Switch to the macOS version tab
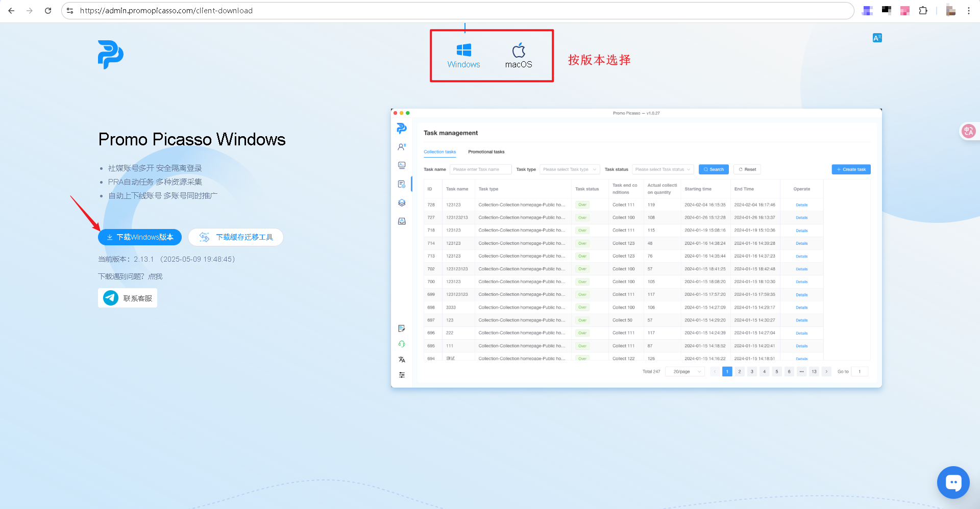Image resolution: width=980 pixels, height=509 pixels. coord(518,56)
